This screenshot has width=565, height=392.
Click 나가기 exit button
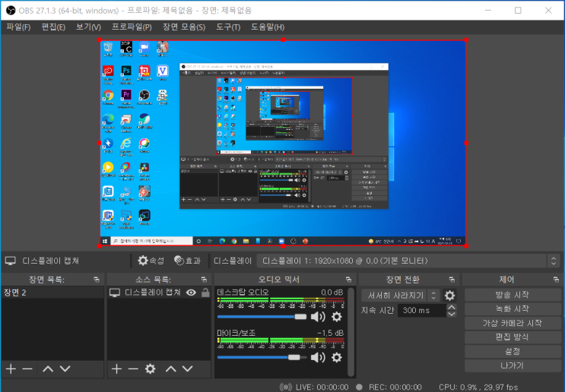512,365
